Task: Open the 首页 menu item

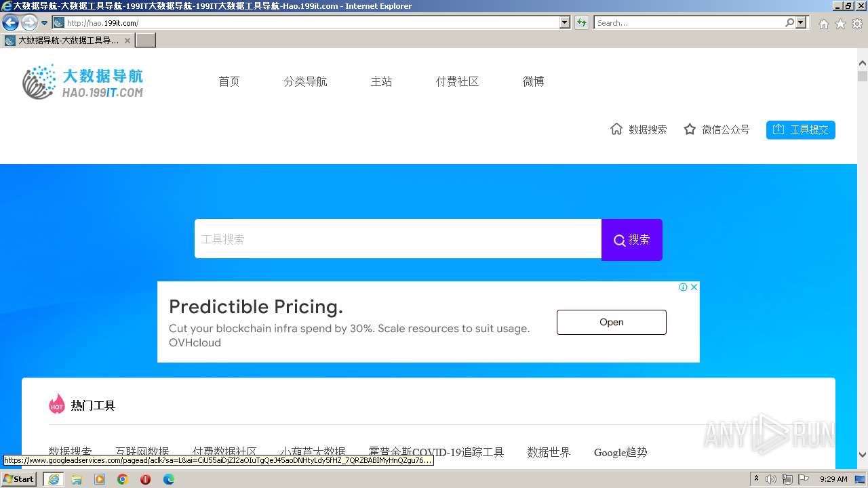Action: (x=229, y=81)
